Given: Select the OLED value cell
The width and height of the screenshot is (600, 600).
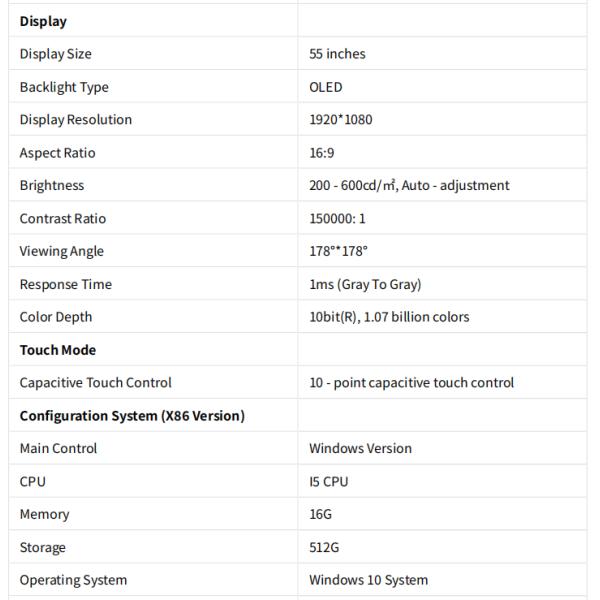Looking at the screenshot, I should tap(325, 87).
